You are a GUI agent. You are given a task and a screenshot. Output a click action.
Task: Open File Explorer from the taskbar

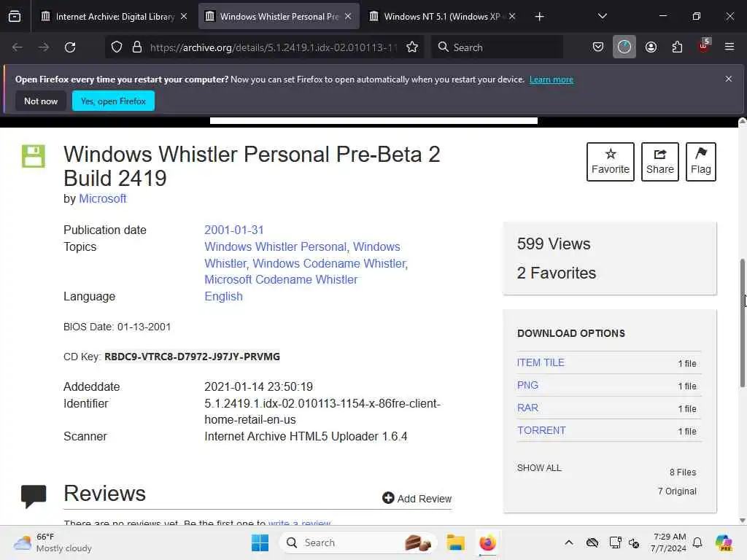click(x=455, y=542)
